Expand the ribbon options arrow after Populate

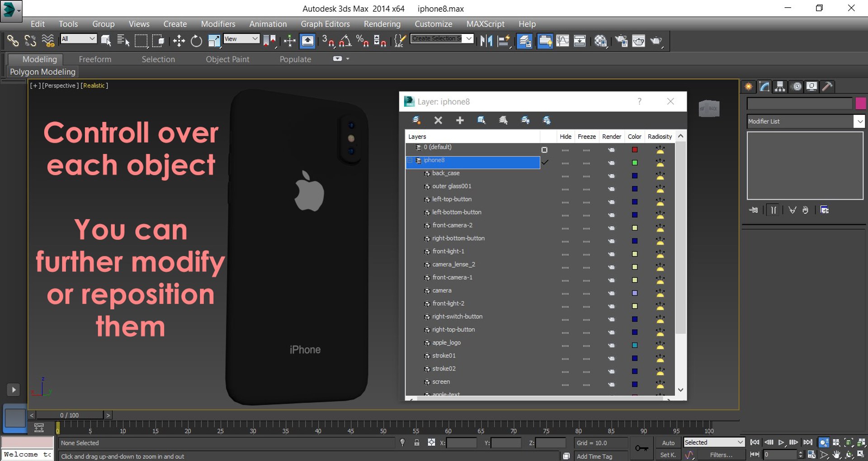(347, 59)
